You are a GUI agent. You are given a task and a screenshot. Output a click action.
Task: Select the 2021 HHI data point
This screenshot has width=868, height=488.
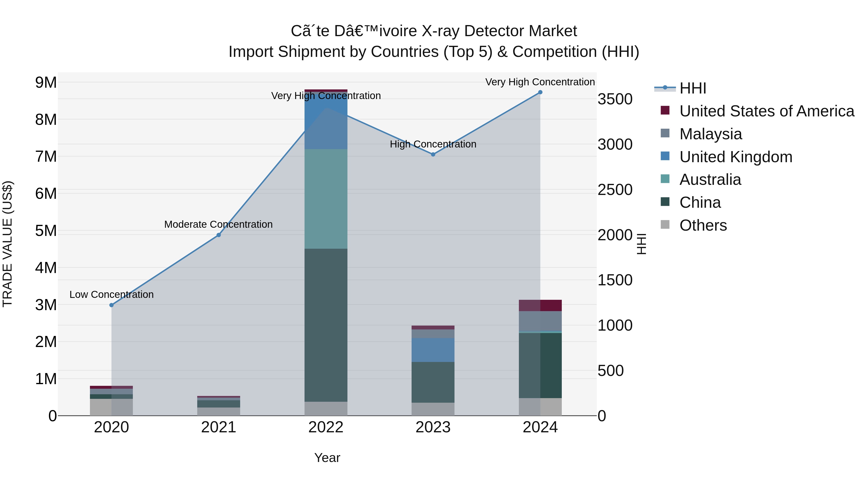pos(219,235)
